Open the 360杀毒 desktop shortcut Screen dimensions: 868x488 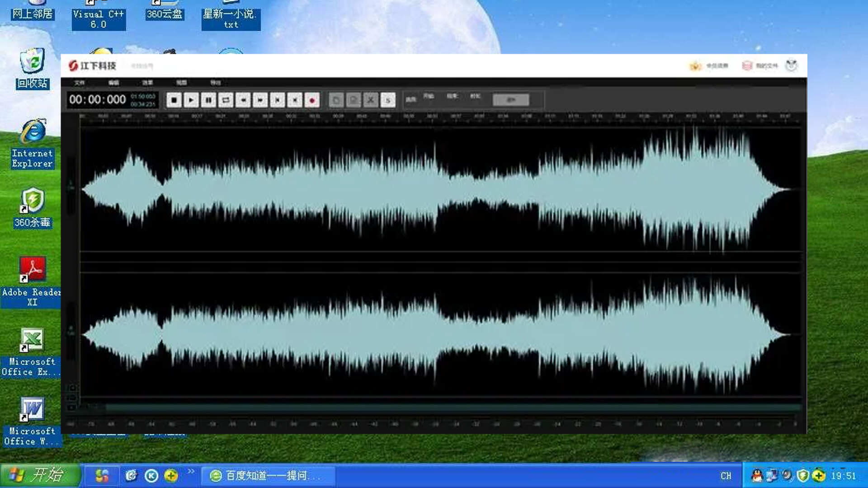(32, 208)
